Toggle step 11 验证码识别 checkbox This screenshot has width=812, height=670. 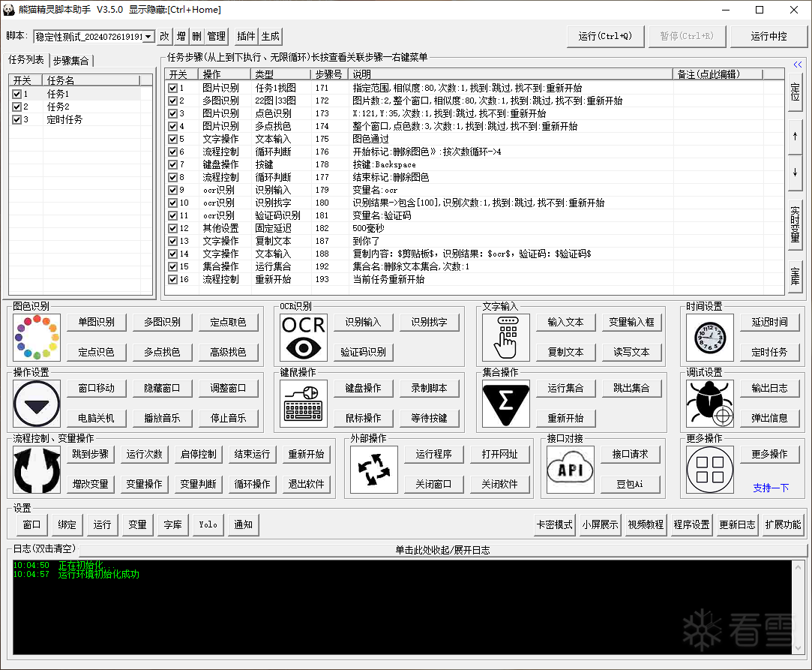(x=173, y=215)
